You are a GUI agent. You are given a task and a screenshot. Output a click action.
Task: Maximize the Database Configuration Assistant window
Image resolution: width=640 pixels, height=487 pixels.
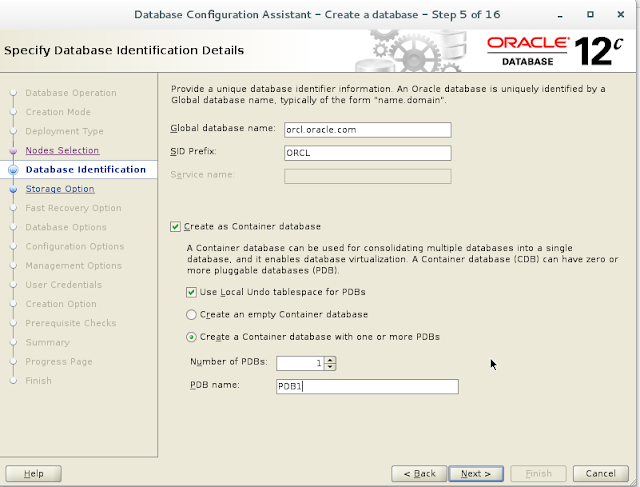point(590,14)
